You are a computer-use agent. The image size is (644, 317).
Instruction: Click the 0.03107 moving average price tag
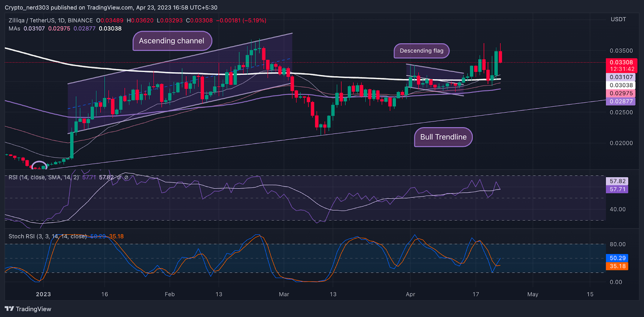tap(621, 77)
